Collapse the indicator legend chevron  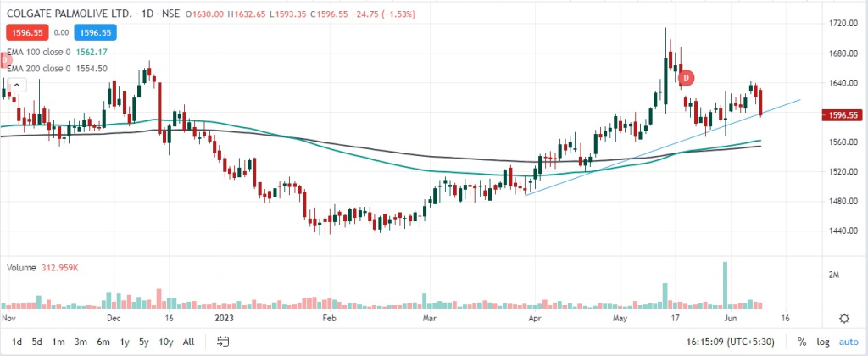(x=19, y=84)
